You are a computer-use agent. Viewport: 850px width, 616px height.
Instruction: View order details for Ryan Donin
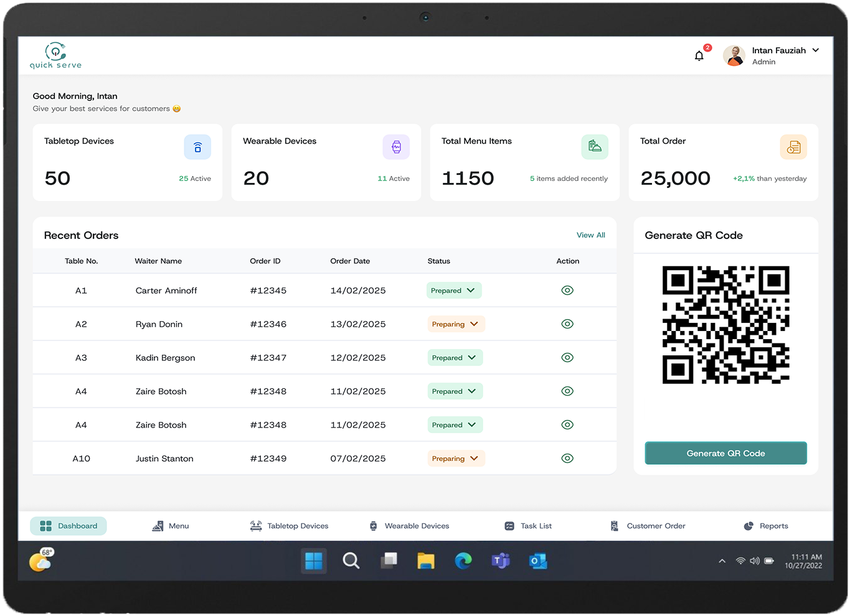567,324
